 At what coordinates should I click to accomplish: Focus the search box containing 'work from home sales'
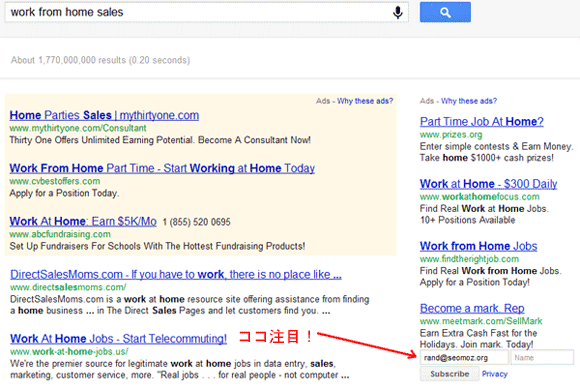[206, 12]
